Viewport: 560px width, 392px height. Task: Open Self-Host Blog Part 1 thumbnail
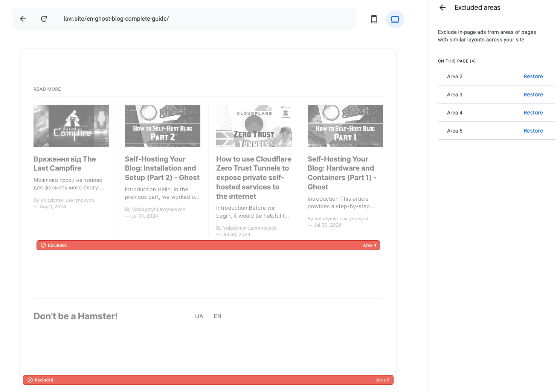345,126
